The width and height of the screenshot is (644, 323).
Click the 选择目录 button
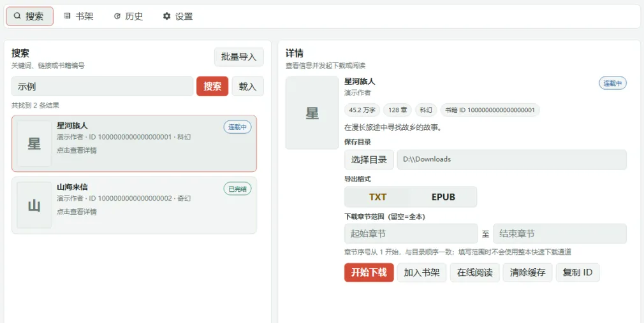[x=369, y=160]
